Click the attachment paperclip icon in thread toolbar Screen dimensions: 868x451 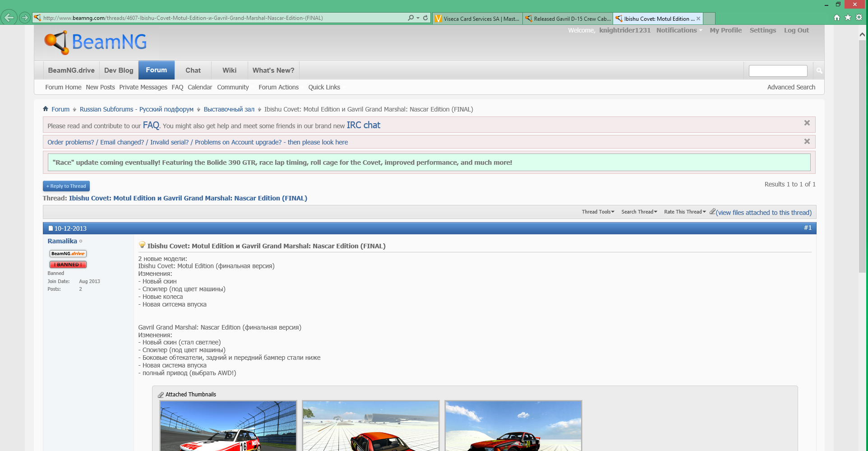click(x=712, y=211)
